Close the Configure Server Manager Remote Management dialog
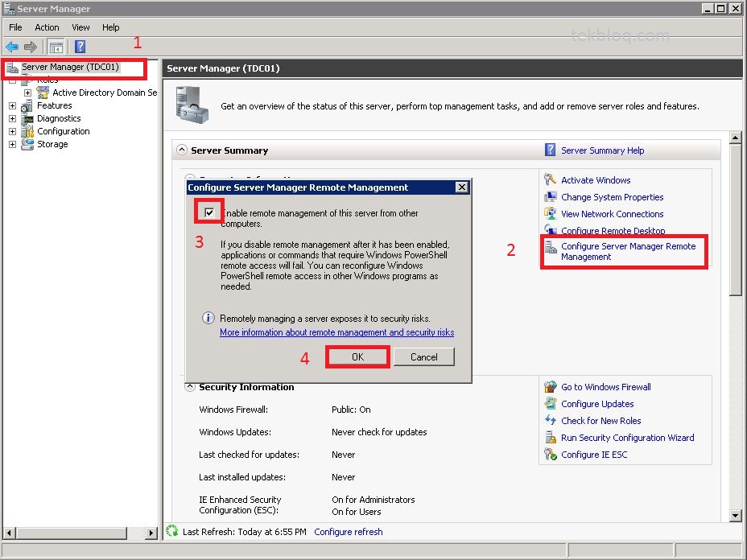747x560 pixels. click(461, 187)
